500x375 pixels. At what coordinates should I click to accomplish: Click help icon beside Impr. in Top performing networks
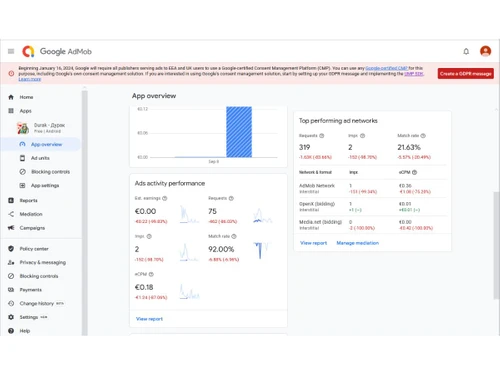[x=362, y=136]
